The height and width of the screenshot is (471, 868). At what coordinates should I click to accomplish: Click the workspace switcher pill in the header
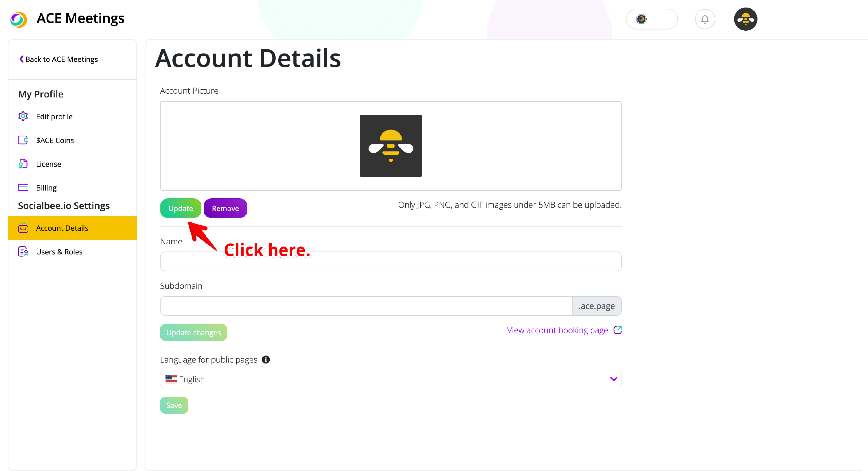[x=651, y=19]
